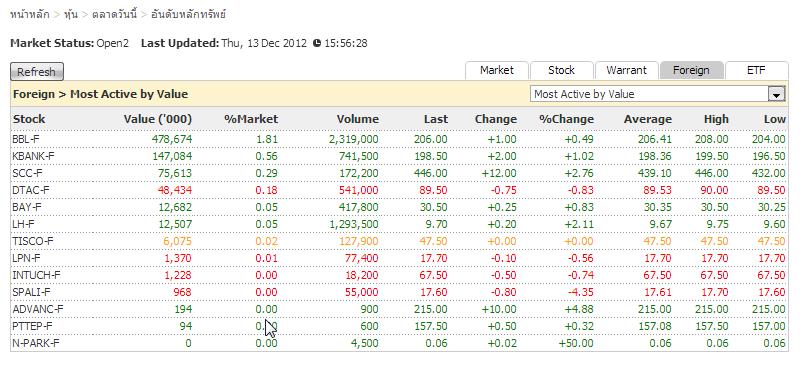Click the Value ('000) column header
This screenshot has height=370, width=804.
point(158,119)
